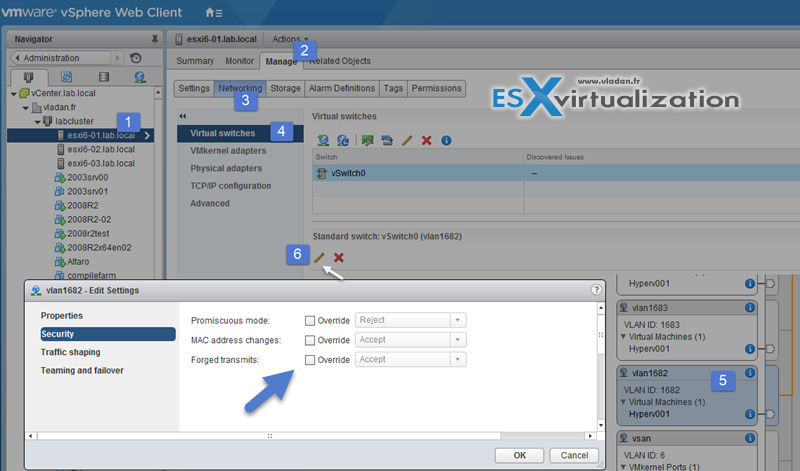Screen dimensions: 800x471
Task: Enable Promiscuous mode Override checkbox
Action: (x=310, y=320)
